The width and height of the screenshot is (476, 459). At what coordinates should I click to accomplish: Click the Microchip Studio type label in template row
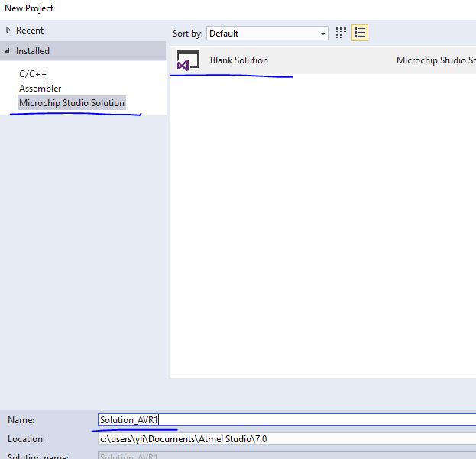pyautogui.click(x=436, y=60)
